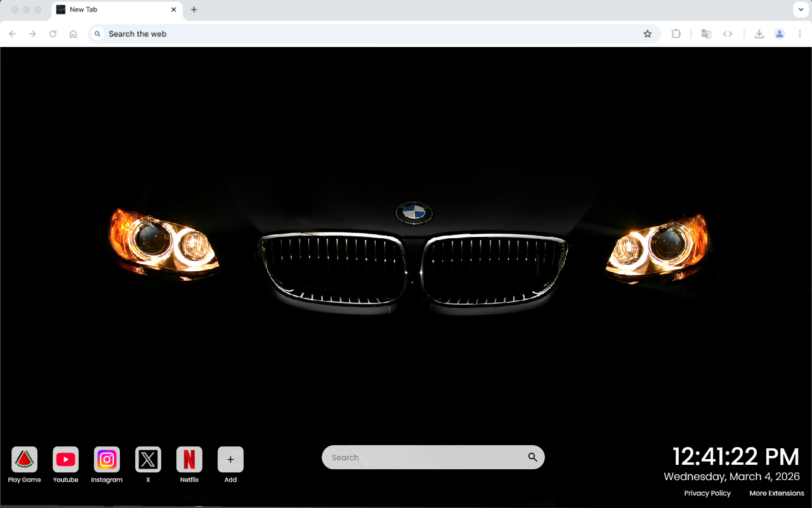Open the Privacy Policy link
812x508 pixels.
coord(707,493)
